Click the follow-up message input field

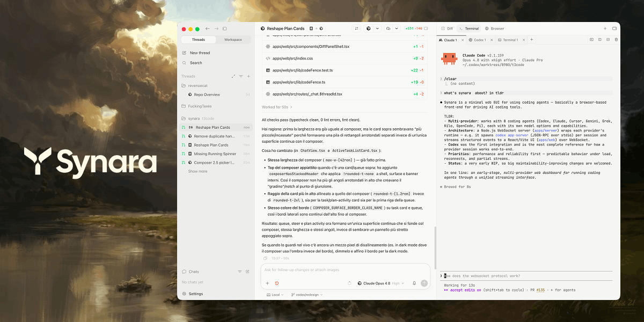(345, 270)
